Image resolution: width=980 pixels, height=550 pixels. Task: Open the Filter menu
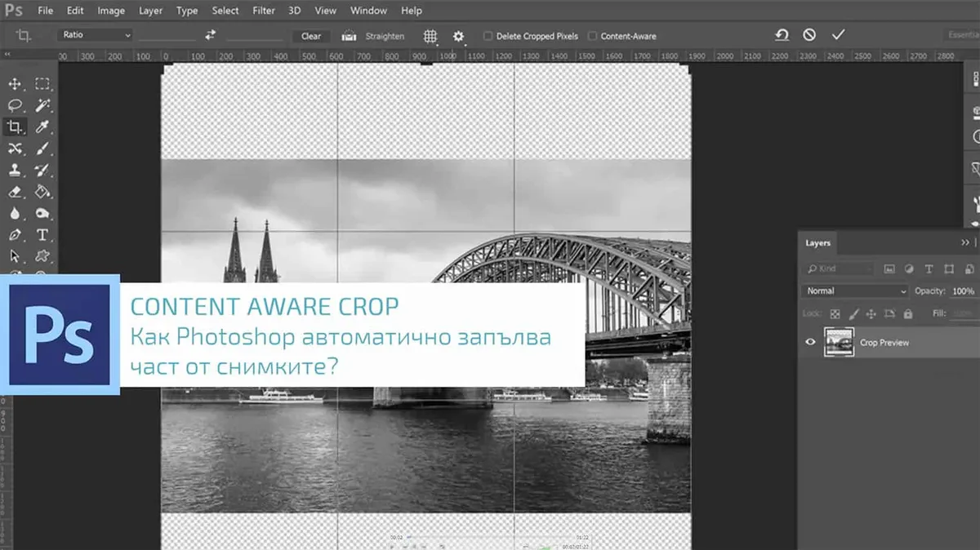[264, 11]
